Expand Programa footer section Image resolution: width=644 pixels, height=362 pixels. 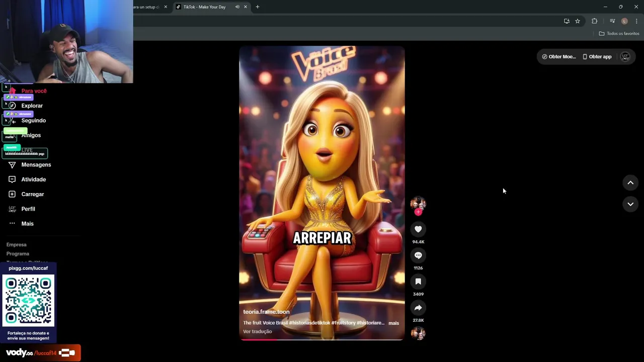coord(18,254)
